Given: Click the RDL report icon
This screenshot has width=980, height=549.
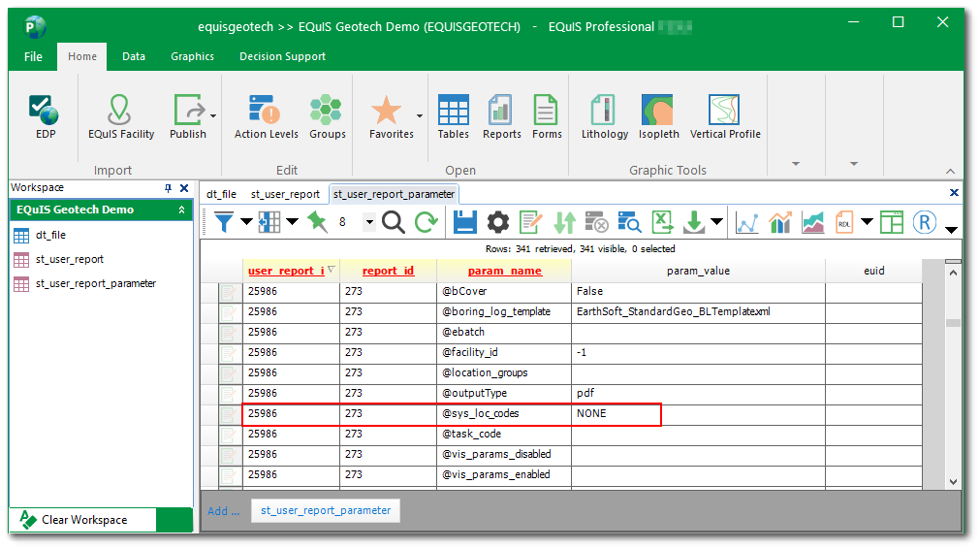Looking at the screenshot, I should coord(844,222).
